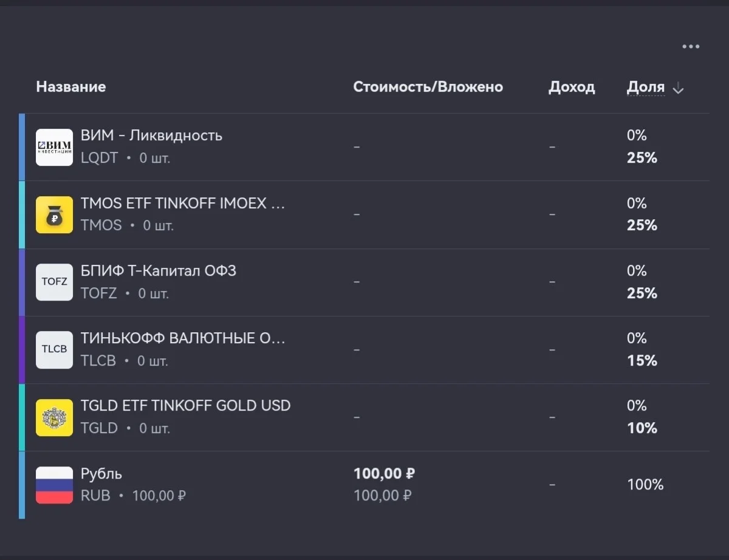
Task: Click the TOFZ ticker logo icon
Action: (x=54, y=282)
